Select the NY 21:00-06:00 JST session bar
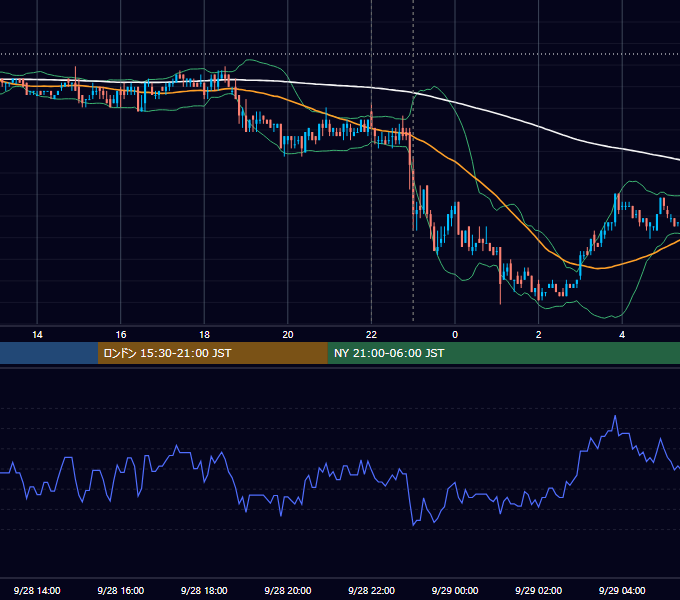This screenshot has width=680, height=600. click(503, 353)
